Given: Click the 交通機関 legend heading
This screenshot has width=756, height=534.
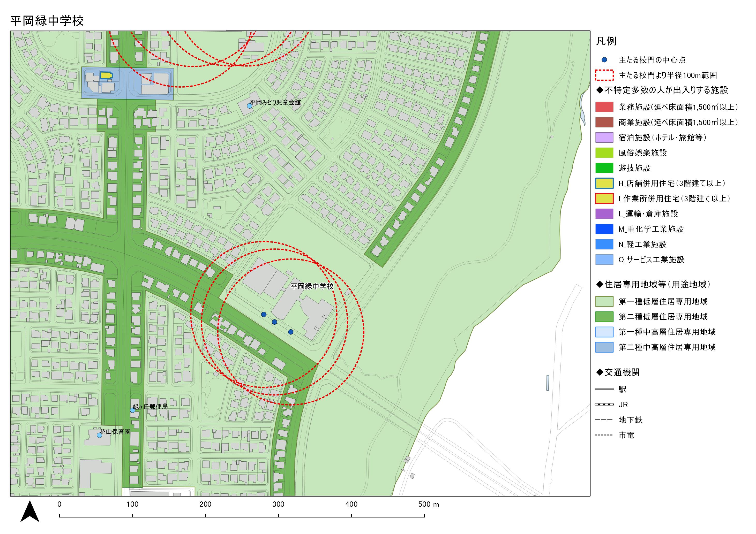Looking at the screenshot, I should tap(618, 372).
